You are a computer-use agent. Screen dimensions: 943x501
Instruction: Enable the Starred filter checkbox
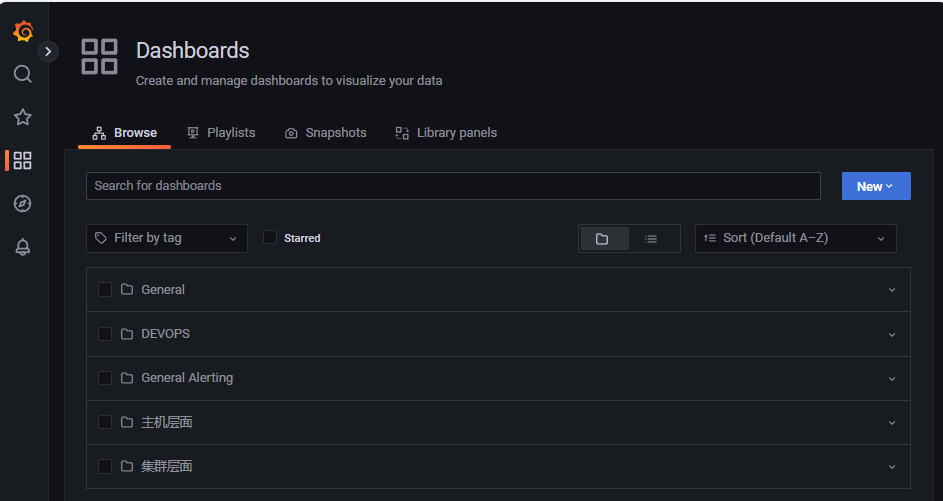coord(270,238)
